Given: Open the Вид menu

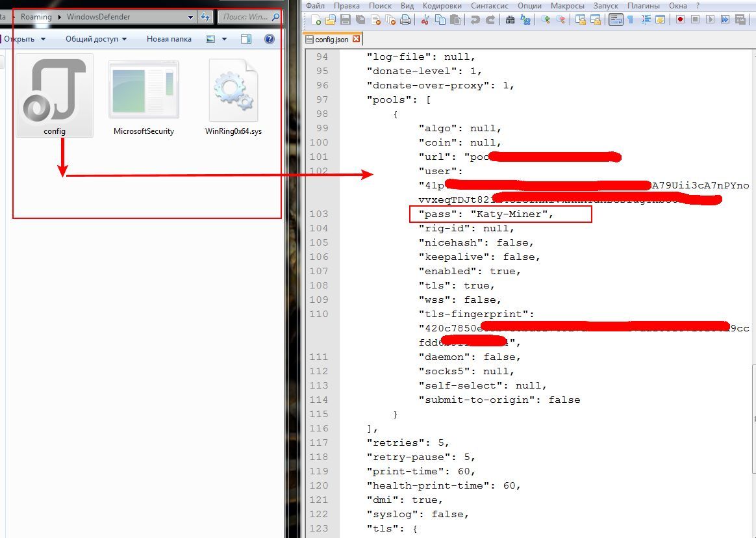Looking at the screenshot, I should (x=407, y=6).
